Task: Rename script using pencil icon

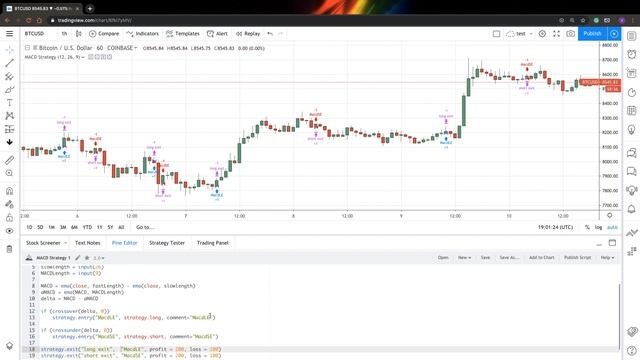Action: [78, 258]
